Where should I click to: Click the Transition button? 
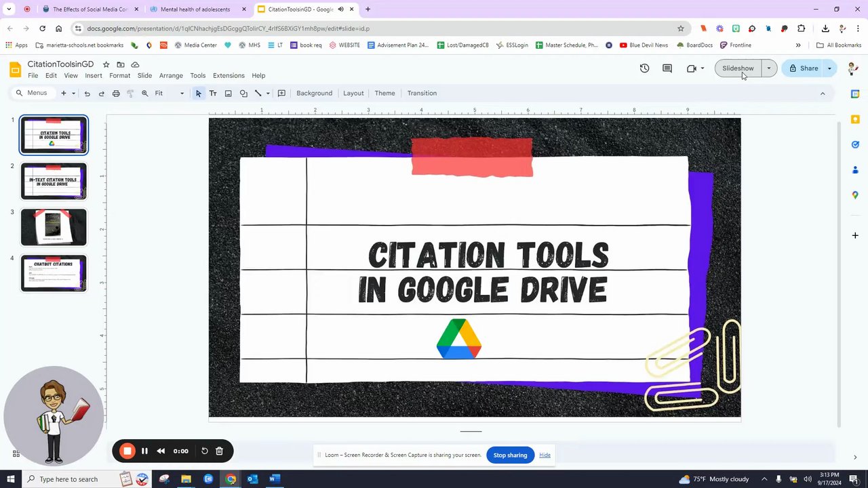coord(422,94)
